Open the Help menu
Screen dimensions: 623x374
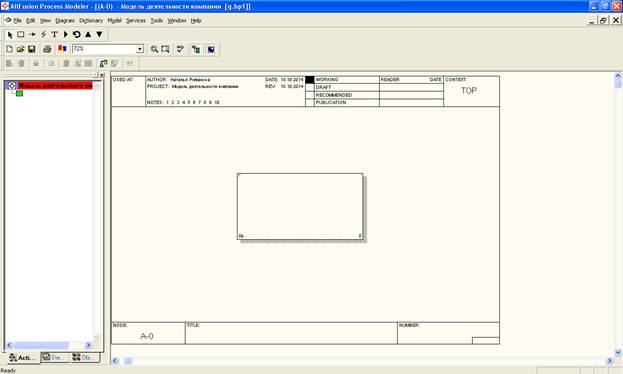click(196, 21)
